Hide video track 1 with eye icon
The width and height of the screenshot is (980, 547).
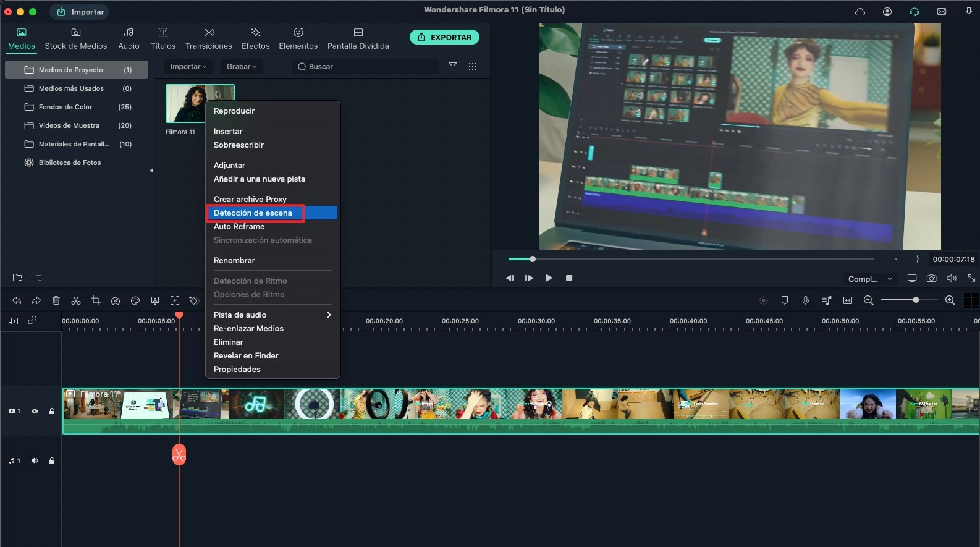(x=35, y=411)
